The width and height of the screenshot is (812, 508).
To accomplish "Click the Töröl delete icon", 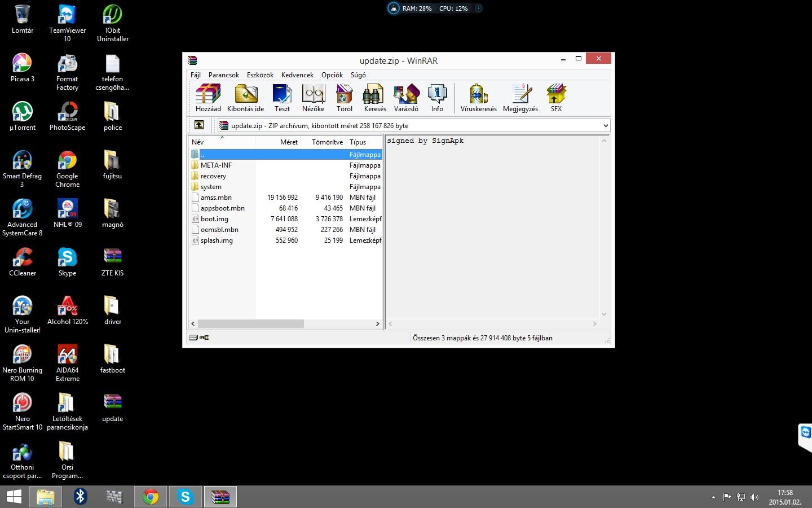I will tap(344, 98).
